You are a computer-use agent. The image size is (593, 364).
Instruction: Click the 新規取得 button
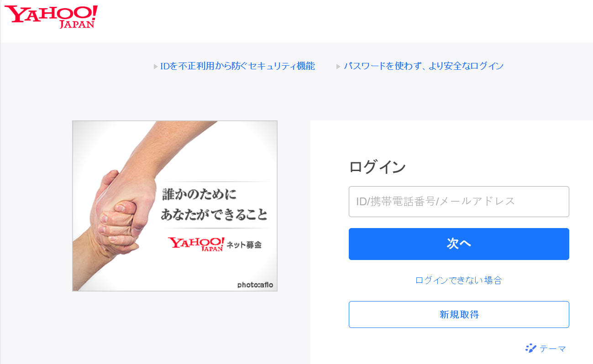point(459,314)
